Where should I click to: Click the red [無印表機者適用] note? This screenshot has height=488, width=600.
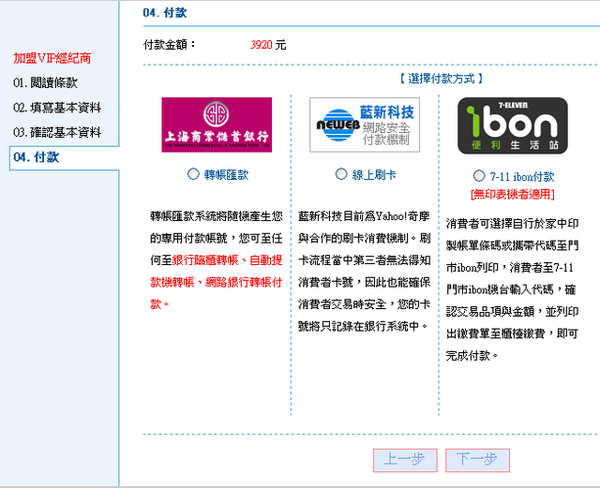tap(512, 194)
